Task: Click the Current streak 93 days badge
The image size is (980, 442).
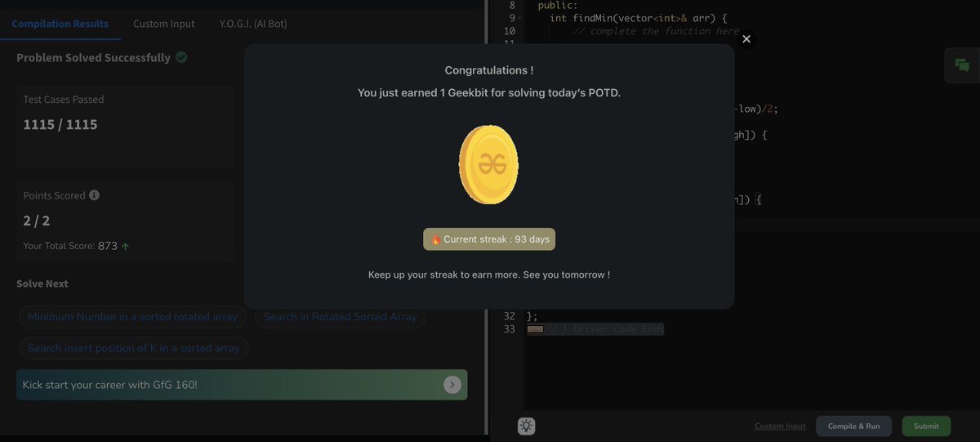Action: click(x=489, y=239)
